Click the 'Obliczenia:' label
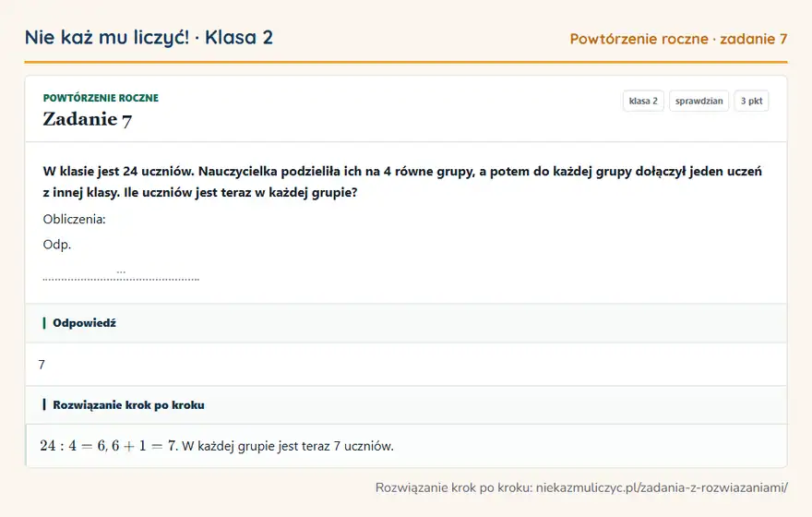The image size is (812, 517). 74,219
